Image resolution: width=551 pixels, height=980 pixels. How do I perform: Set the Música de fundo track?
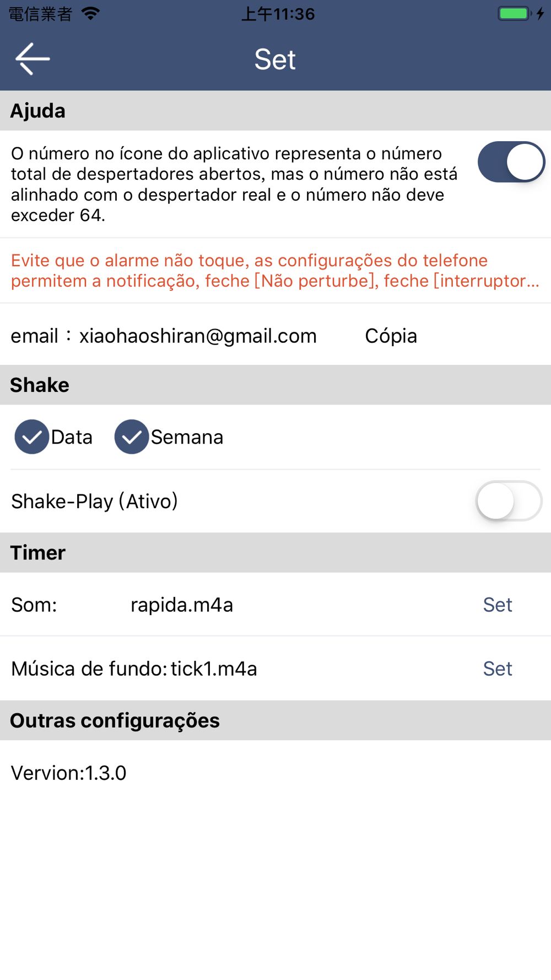pyautogui.click(x=497, y=669)
